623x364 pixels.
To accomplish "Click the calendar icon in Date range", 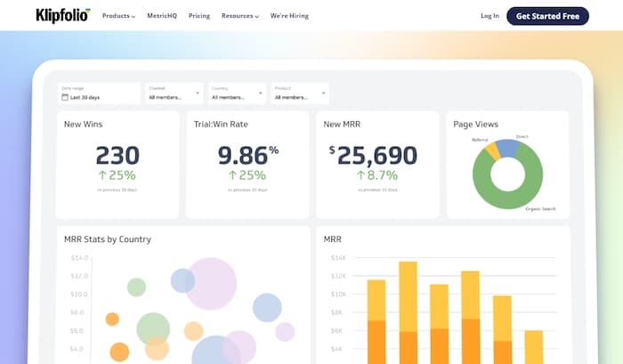I will click(x=64, y=97).
